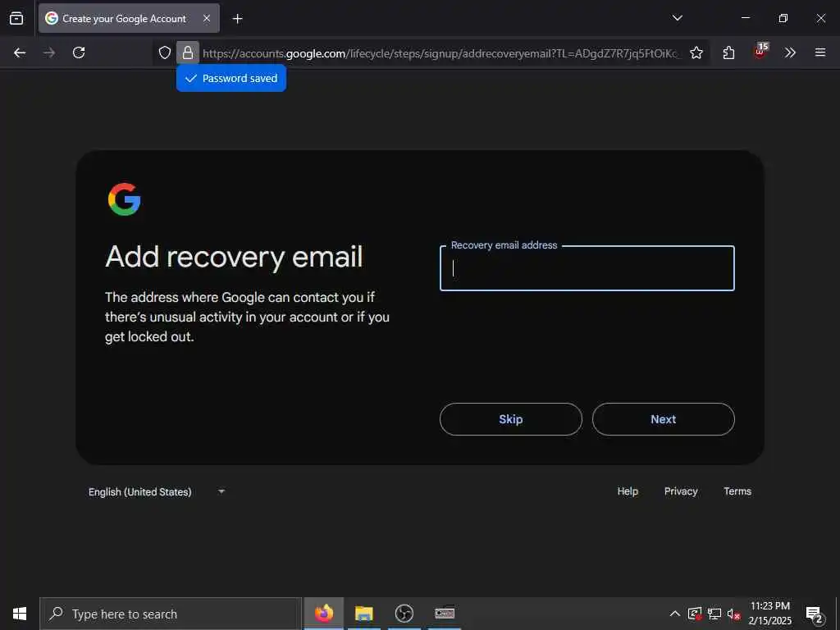
Task: Click the network status tray icon
Action: tap(714, 614)
